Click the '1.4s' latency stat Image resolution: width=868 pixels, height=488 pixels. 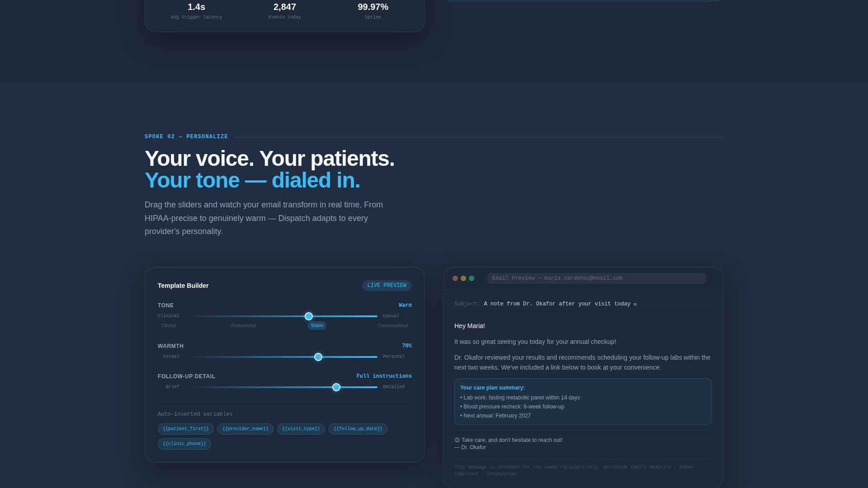[196, 7]
